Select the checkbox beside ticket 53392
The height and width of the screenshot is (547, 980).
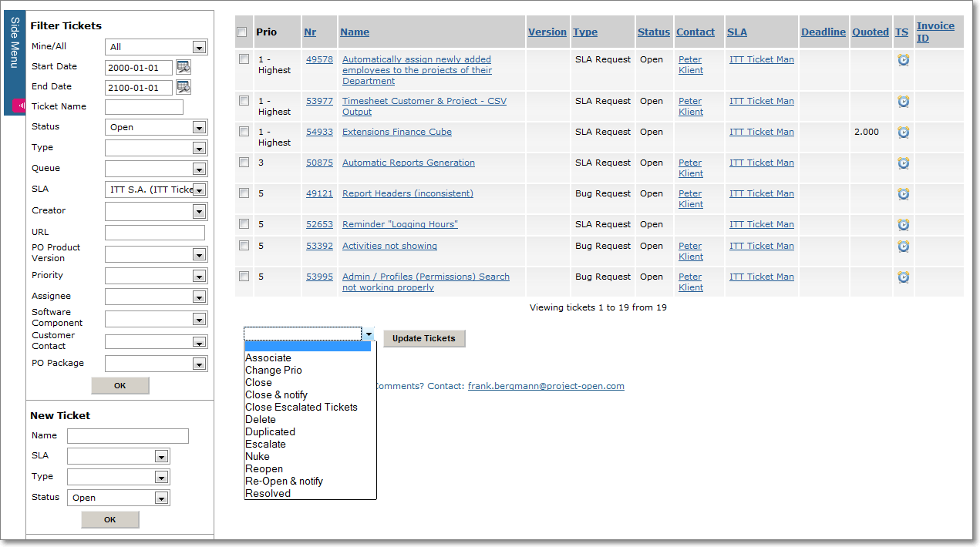[x=244, y=246]
